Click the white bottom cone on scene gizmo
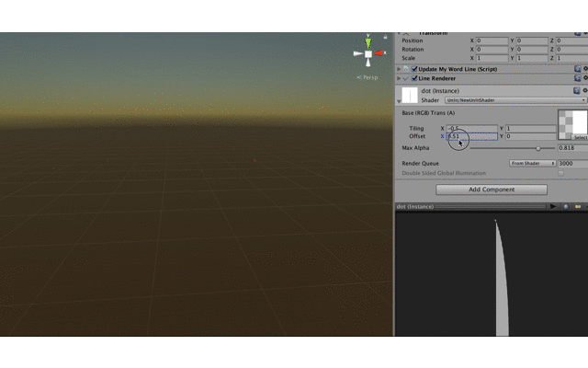Screen dimensions: 588x368 [x=368, y=63]
